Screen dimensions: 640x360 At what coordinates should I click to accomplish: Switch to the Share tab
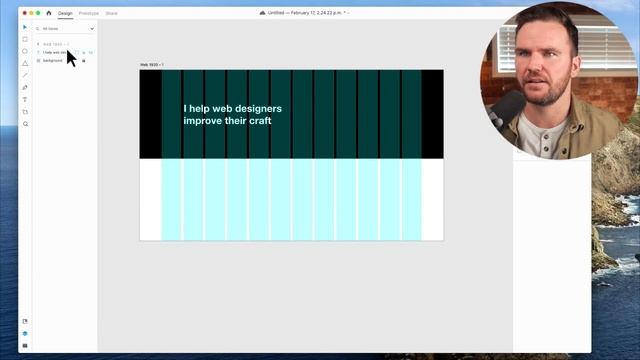coord(111,13)
